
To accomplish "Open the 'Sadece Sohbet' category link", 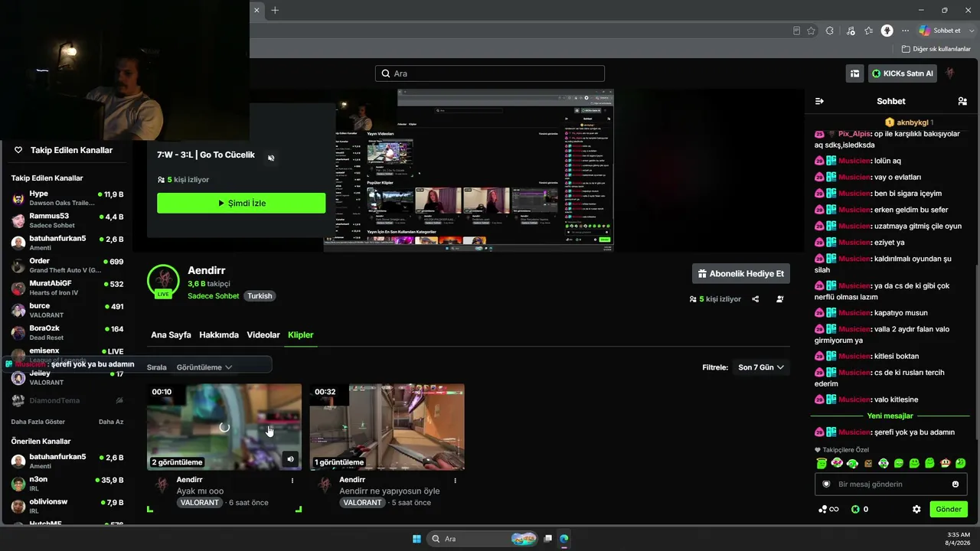I will tap(214, 296).
